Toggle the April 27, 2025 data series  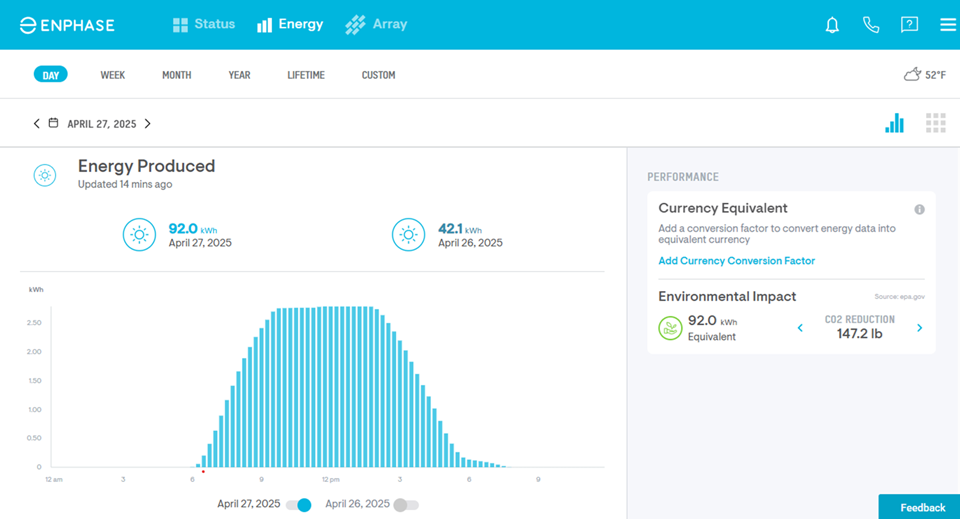tap(299, 505)
